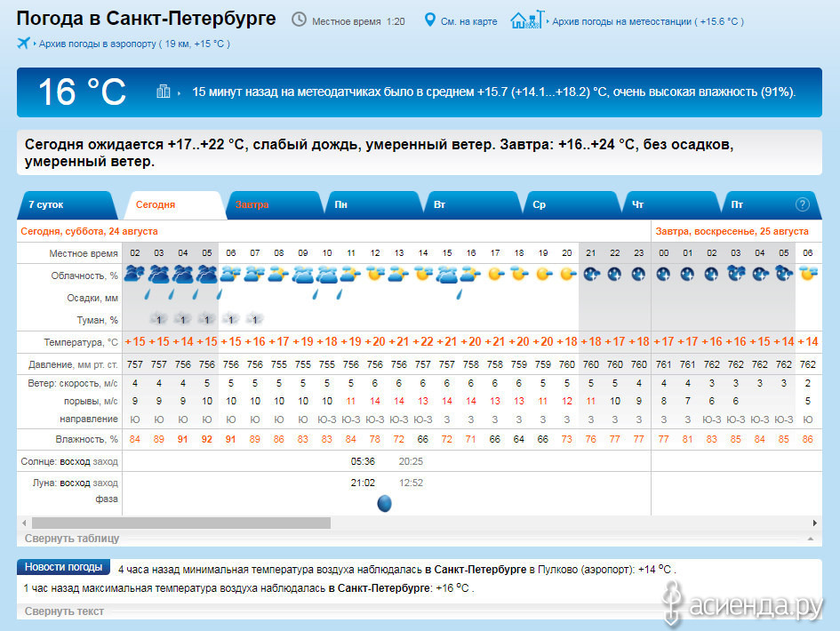
Task: Open the 7 суток tab
Action: click(x=66, y=204)
